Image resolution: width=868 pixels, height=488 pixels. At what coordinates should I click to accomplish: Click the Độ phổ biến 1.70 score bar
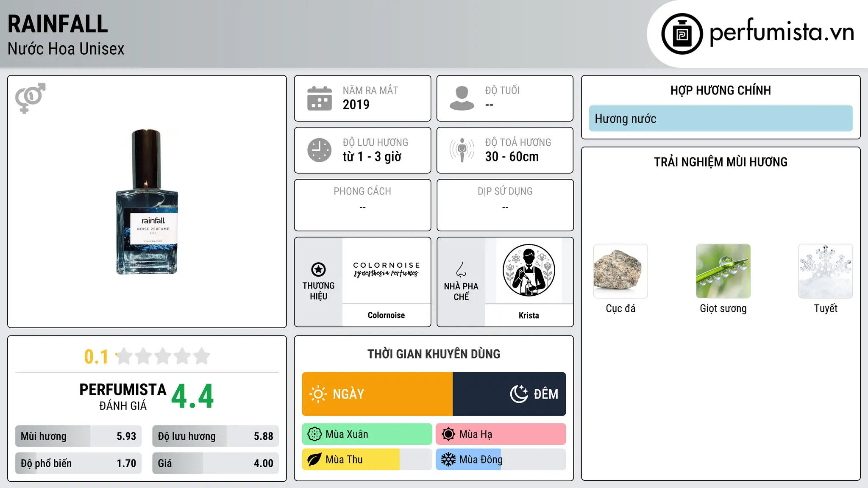78,463
